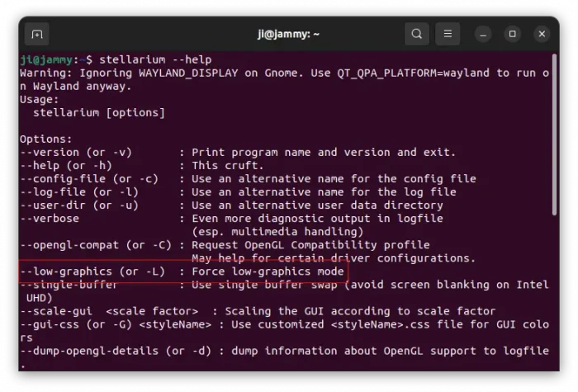
Task: Click the typed command stellarium --help
Action: coord(154,59)
